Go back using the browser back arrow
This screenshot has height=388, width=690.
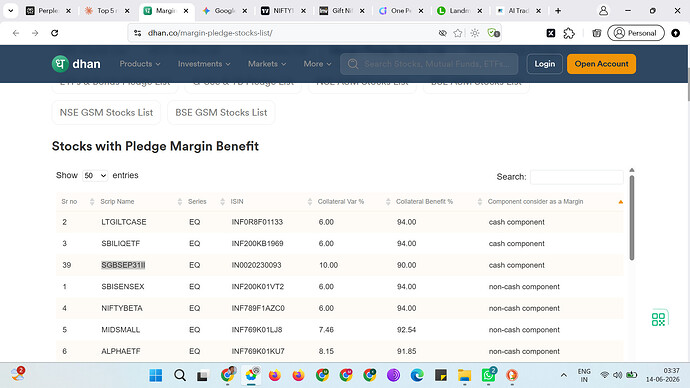click(16, 33)
